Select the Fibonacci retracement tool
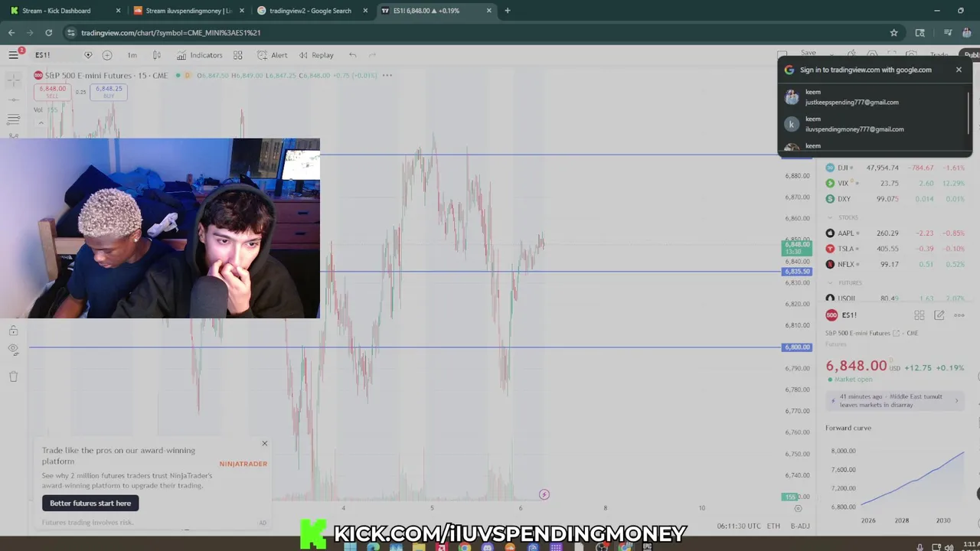The image size is (980, 551). pyautogui.click(x=13, y=119)
